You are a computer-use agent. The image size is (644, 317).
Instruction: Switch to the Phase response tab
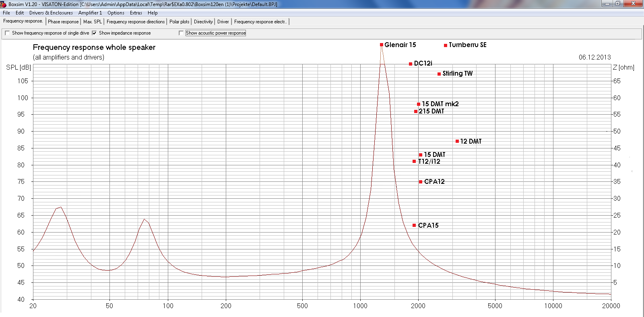63,22
